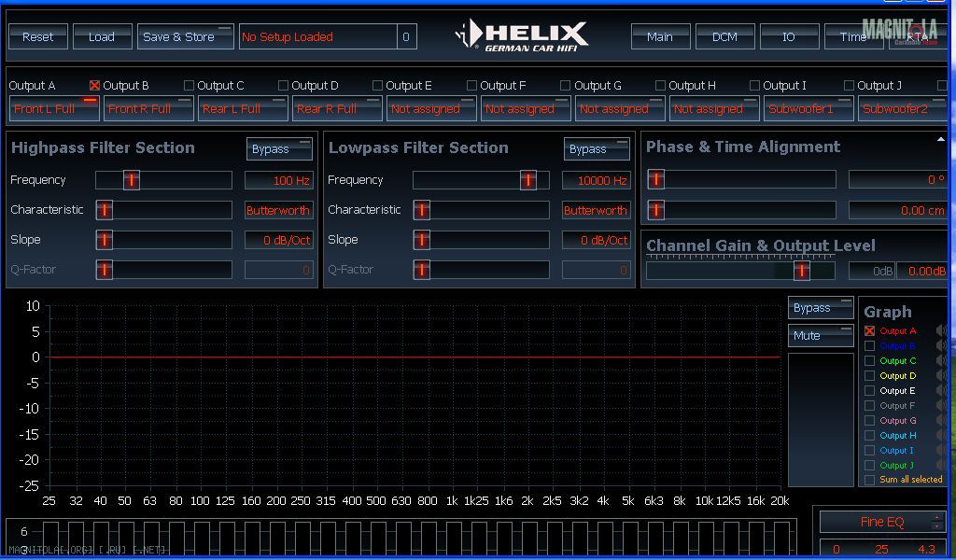Click the 0.00dB output level field

coord(923,272)
